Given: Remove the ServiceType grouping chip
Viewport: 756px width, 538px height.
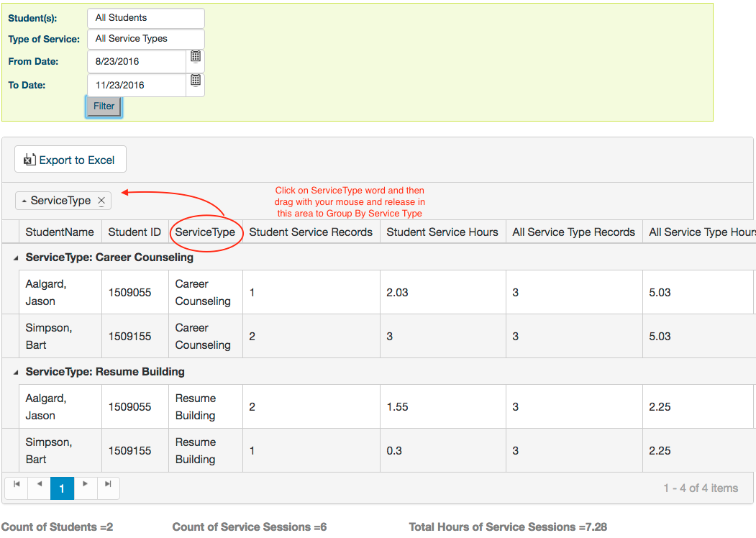Looking at the screenshot, I should pyautogui.click(x=101, y=201).
